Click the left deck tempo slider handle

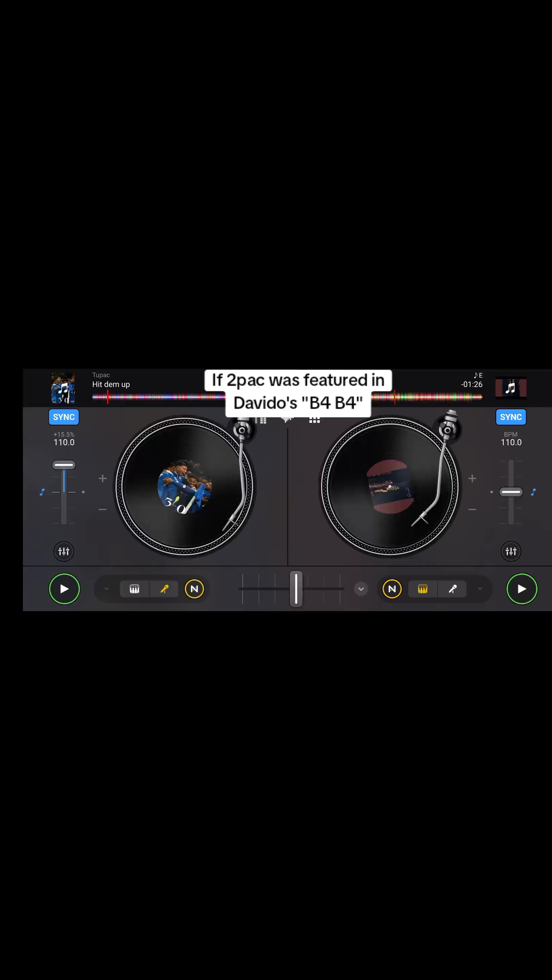[64, 465]
